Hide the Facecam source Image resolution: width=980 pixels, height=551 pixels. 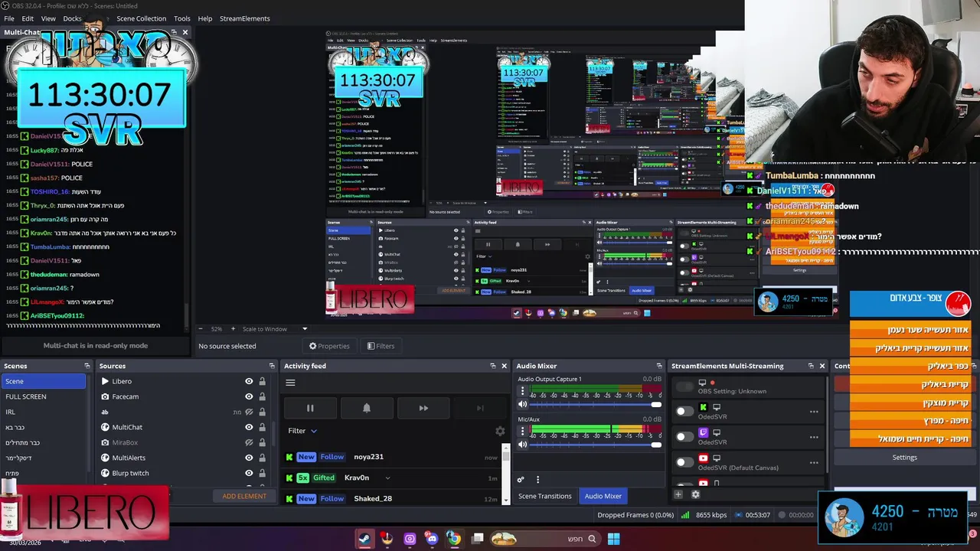[x=249, y=396]
